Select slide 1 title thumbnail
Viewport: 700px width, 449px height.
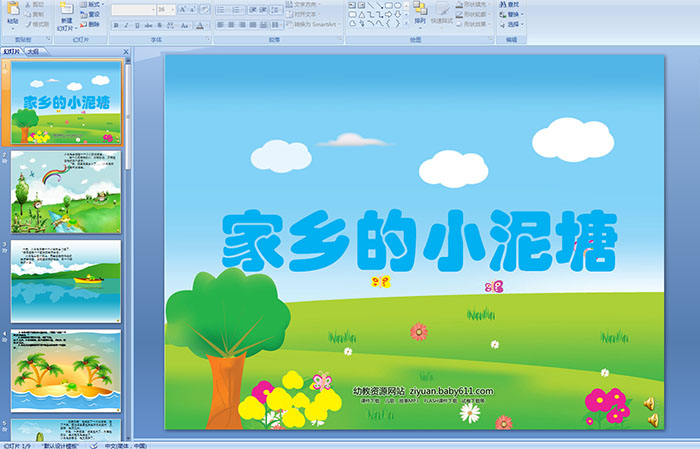click(66, 103)
